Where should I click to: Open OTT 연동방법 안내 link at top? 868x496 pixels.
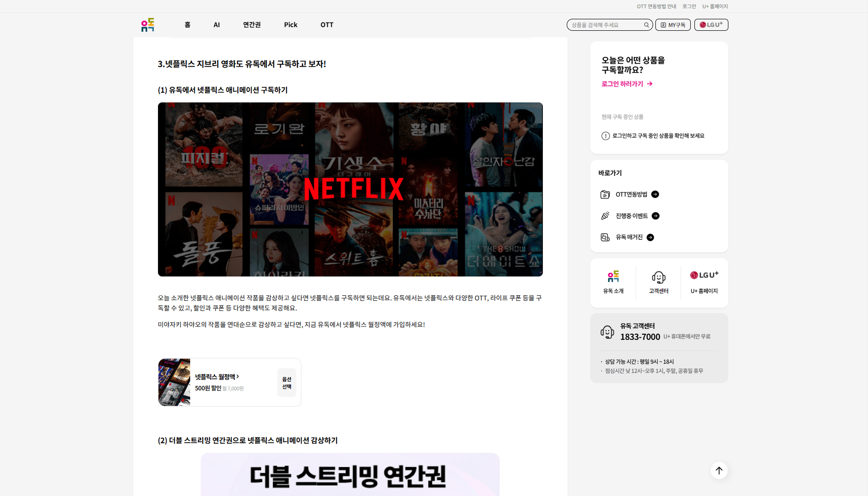pyautogui.click(x=656, y=6)
